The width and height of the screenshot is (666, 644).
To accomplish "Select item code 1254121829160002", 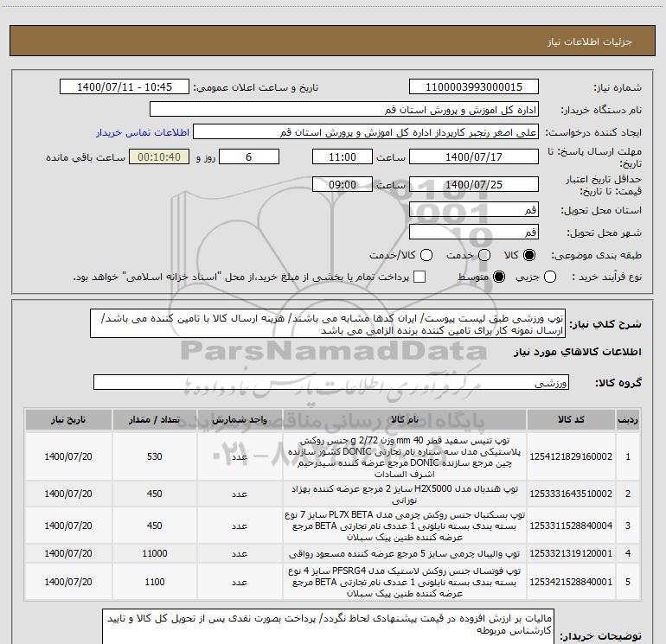I will click(x=571, y=456).
